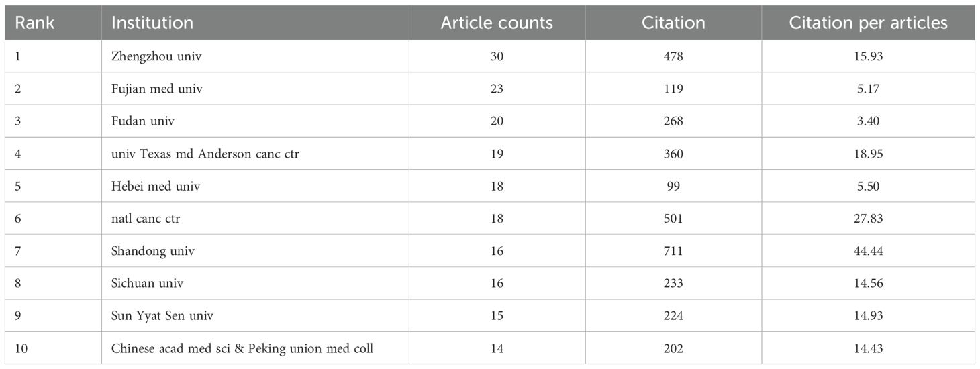
Task: Click the Citation column header
Action: (673, 23)
